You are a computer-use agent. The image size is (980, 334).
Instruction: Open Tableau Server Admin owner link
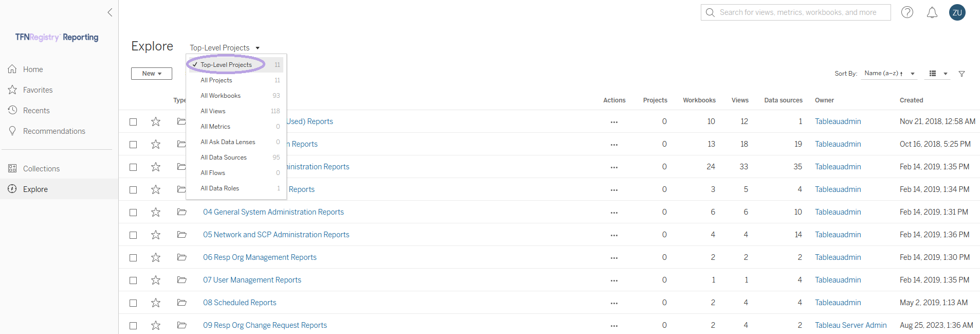point(850,325)
